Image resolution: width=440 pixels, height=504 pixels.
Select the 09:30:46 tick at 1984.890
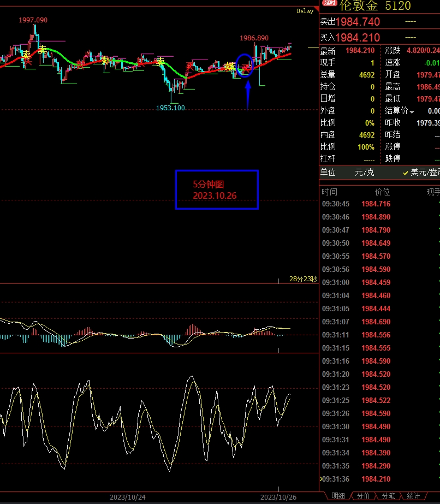tap(380, 217)
